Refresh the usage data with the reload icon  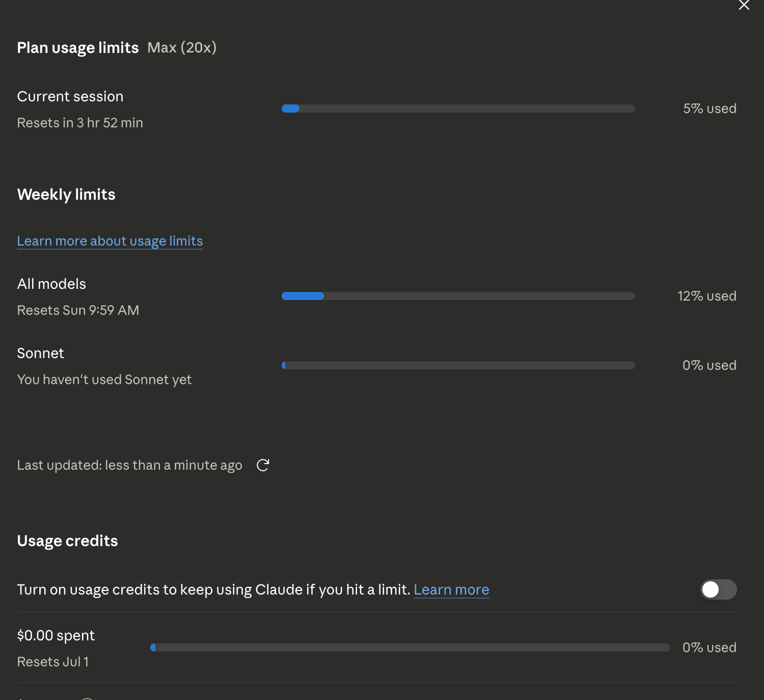263,465
